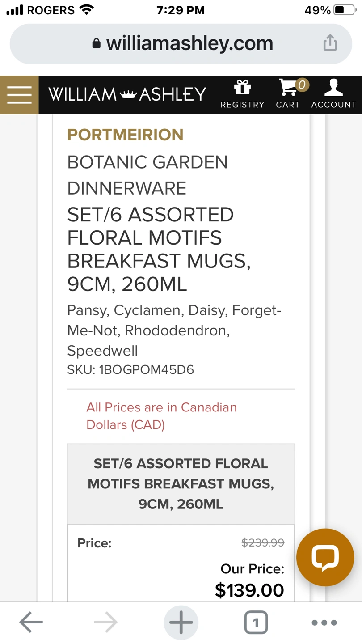Tap the cart item count badge
The height and width of the screenshot is (644, 362).
(302, 85)
